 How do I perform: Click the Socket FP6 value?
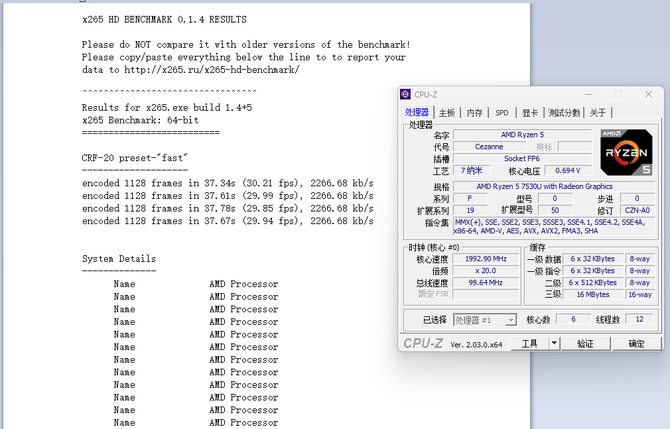522,159
